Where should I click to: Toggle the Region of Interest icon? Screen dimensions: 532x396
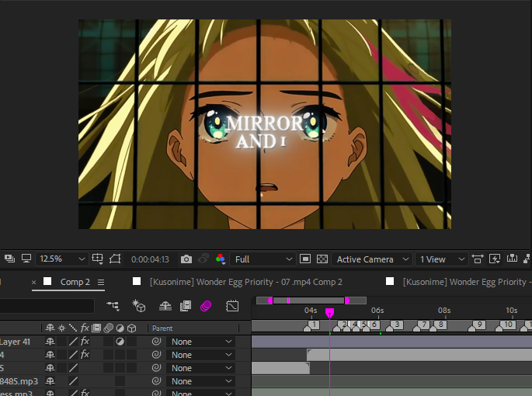click(x=305, y=259)
